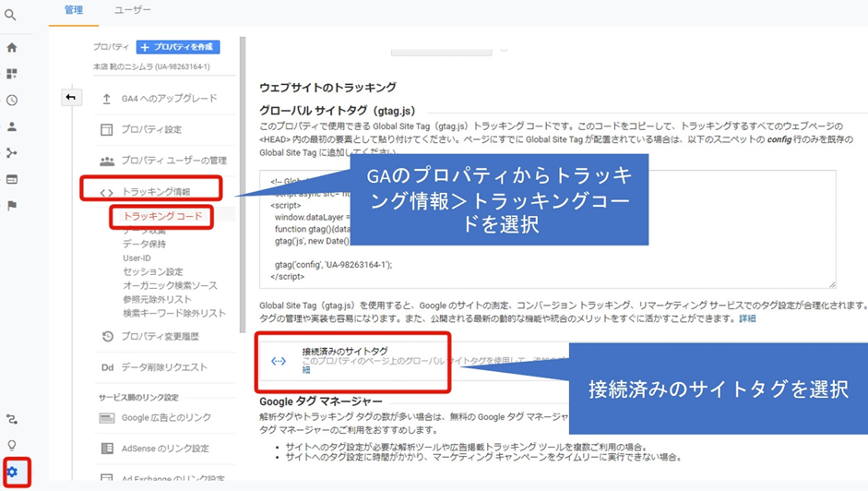Go to Home icon in sidebar
Image resolution: width=868 pixels, height=491 pixels.
click(x=12, y=48)
